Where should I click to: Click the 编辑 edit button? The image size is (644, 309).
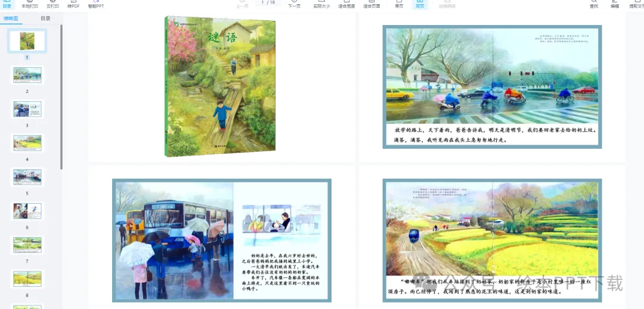coord(615,5)
